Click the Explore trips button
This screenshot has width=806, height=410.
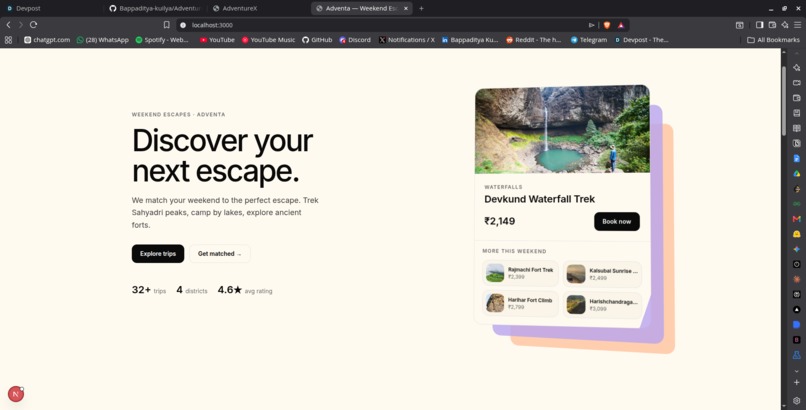coord(158,254)
